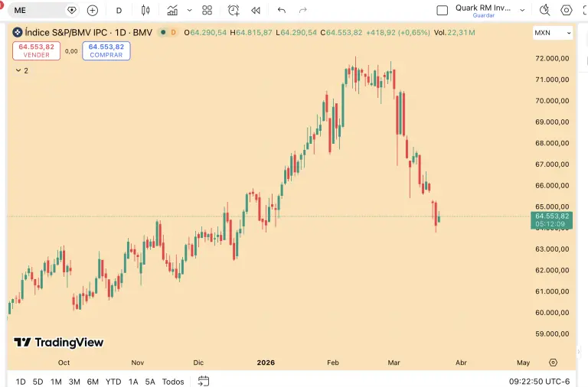Toggle the time axis settings icon
The height and width of the screenshot is (387, 588).
pos(553,363)
